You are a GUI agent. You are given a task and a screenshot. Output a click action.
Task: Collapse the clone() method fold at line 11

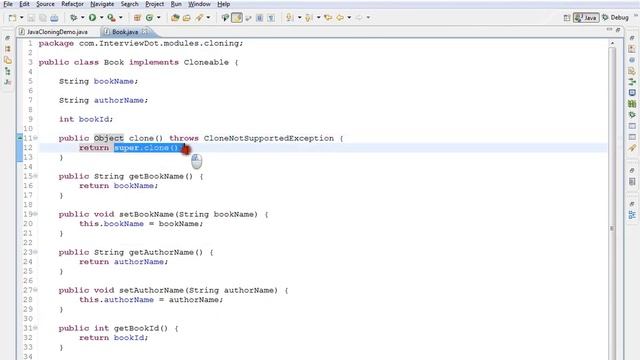pos(36,138)
